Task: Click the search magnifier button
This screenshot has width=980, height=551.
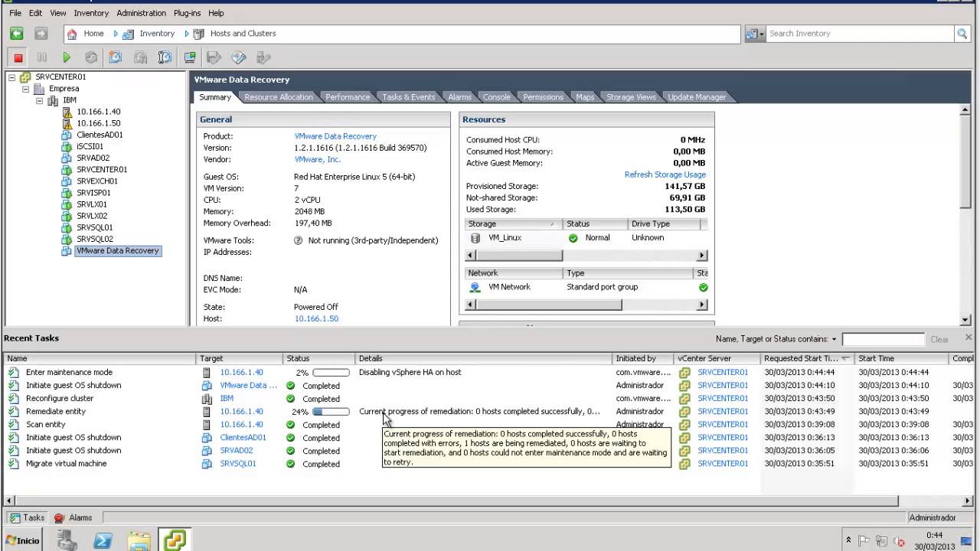Action: click(x=962, y=34)
